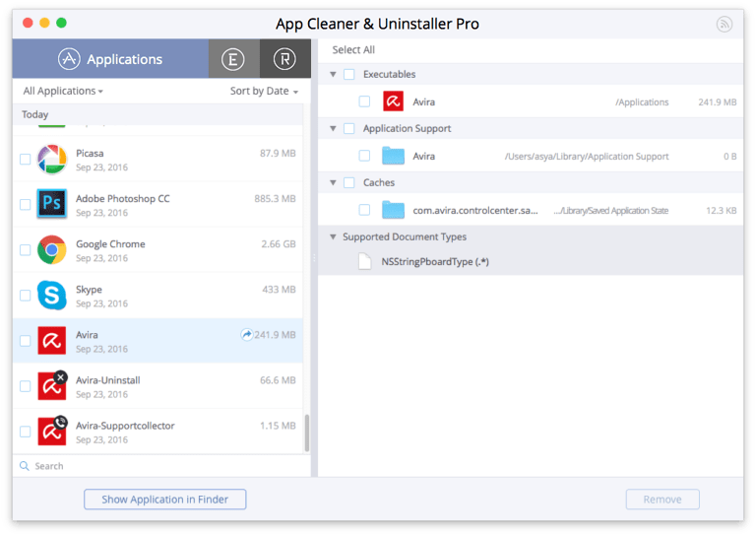Screen dimensions: 756x536
Task: Select the Avira-Supportcollector name text
Action: click(125, 426)
